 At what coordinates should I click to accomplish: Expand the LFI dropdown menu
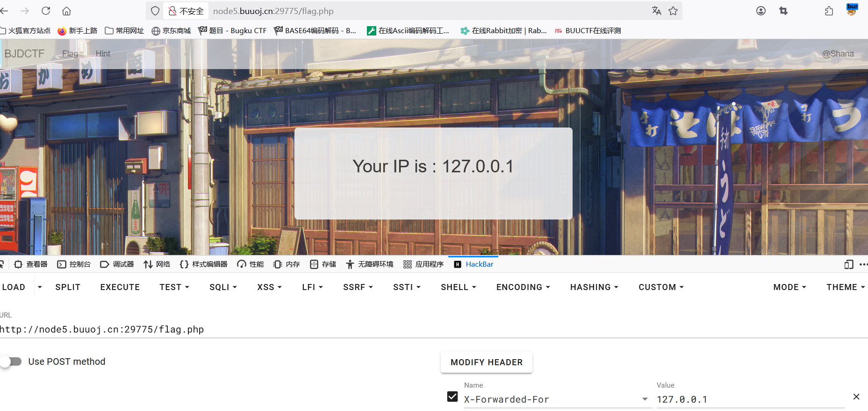(x=313, y=287)
